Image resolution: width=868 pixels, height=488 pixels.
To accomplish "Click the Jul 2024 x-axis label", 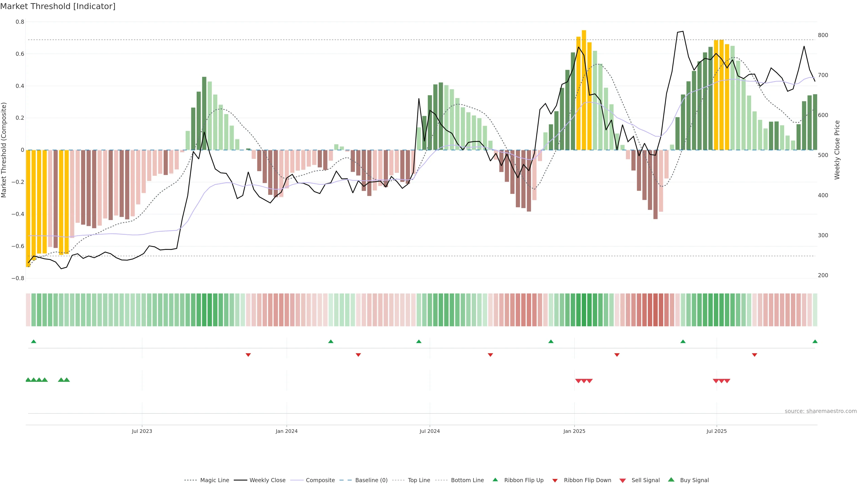I will [430, 431].
